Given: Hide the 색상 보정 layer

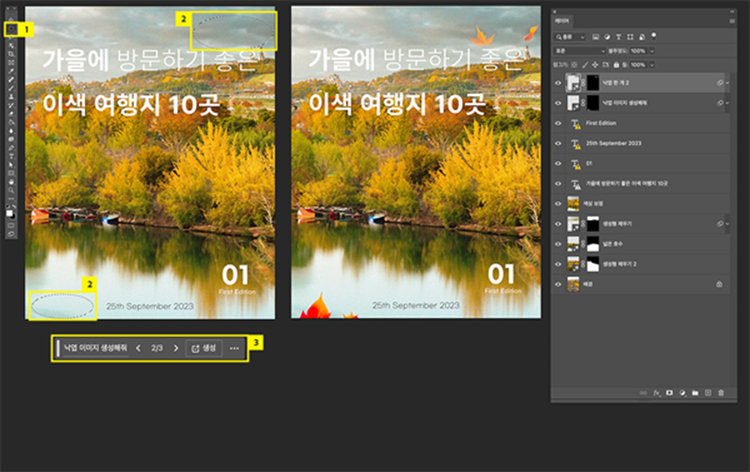Looking at the screenshot, I should (x=558, y=204).
